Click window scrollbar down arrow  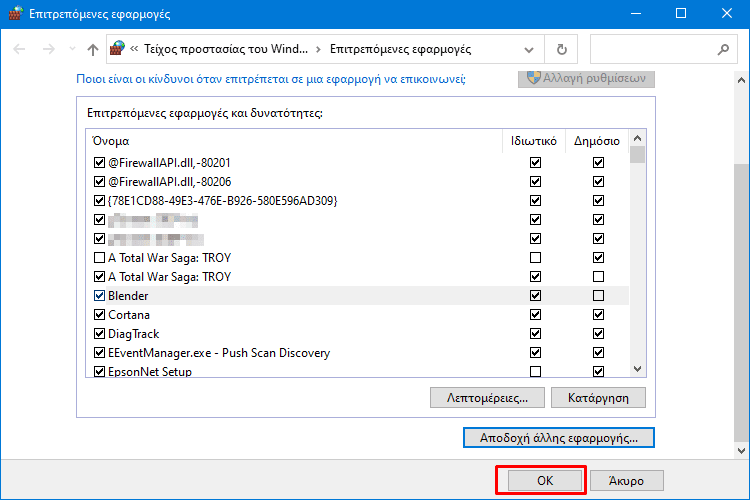741,450
